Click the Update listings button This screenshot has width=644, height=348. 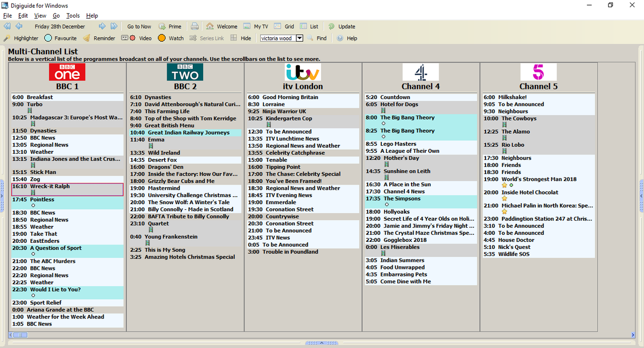tap(342, 27)
